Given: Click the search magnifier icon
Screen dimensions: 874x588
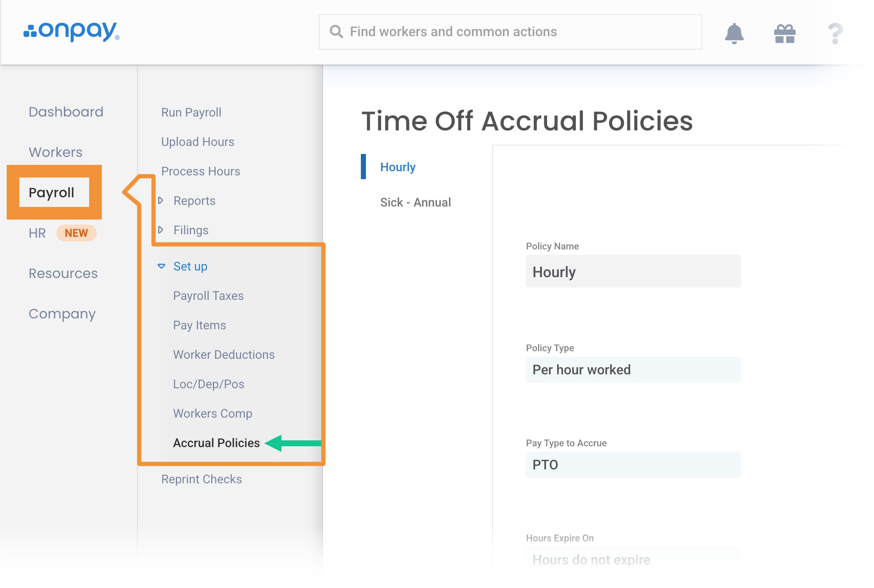Looking at the screenshot, I should click(x=336, y=32).
